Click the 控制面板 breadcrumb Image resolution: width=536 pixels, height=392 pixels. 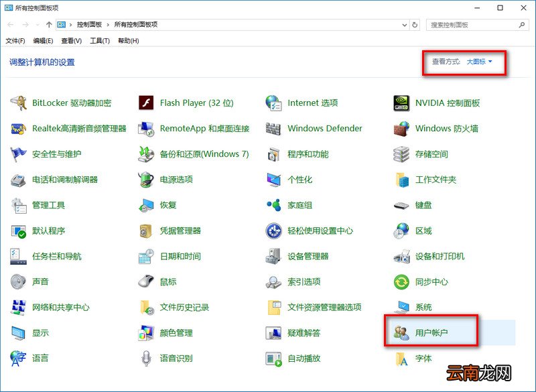coord(89,25)
